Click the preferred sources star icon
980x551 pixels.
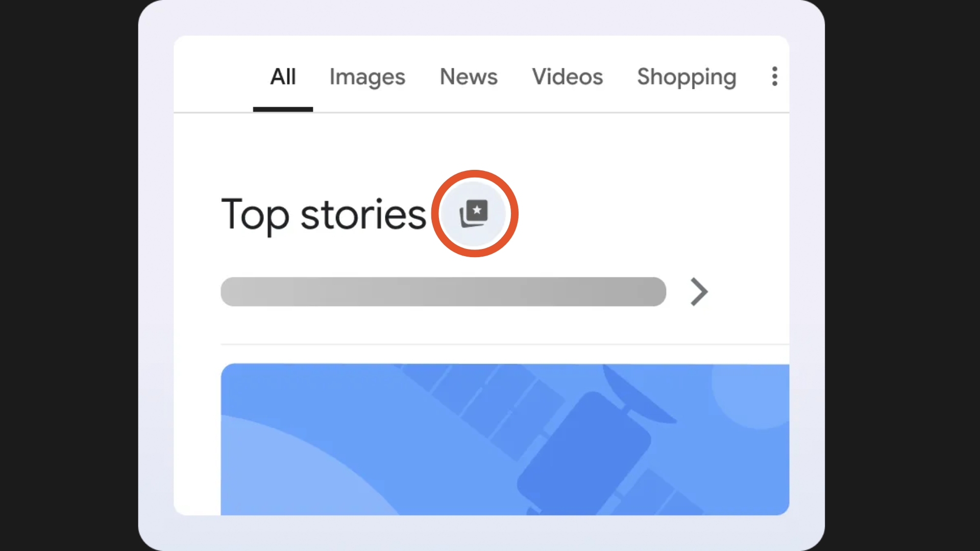474,213
